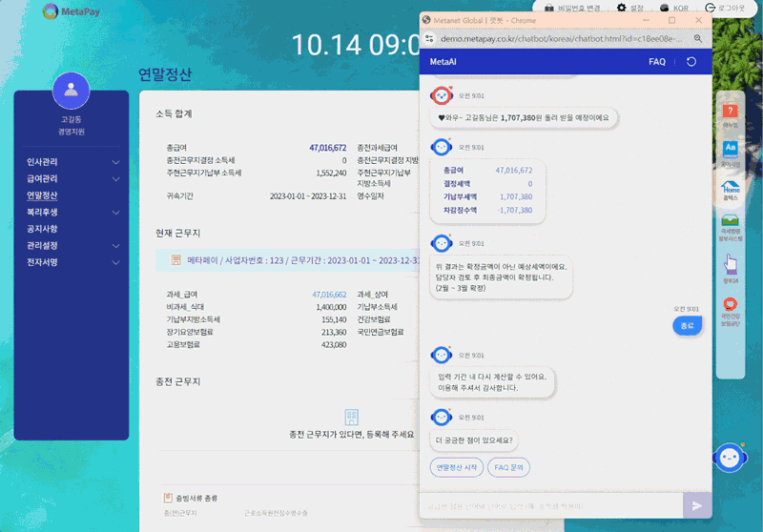Click the 설정 gear icon

[622, 8]
